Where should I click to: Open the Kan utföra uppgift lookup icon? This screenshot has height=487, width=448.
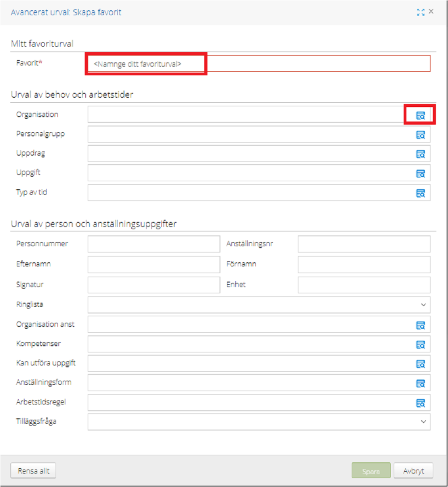(x=420, y=364)
